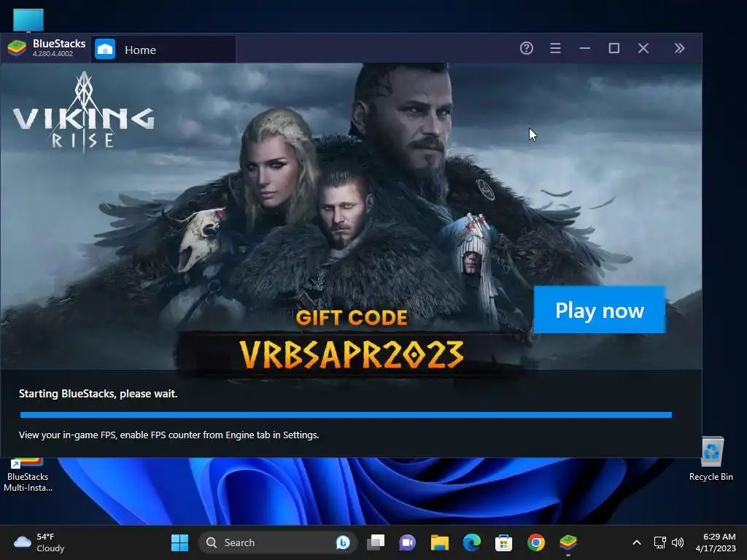
Task: Click the Play now button
Action: pyautogui.click(x=600, y=310)
